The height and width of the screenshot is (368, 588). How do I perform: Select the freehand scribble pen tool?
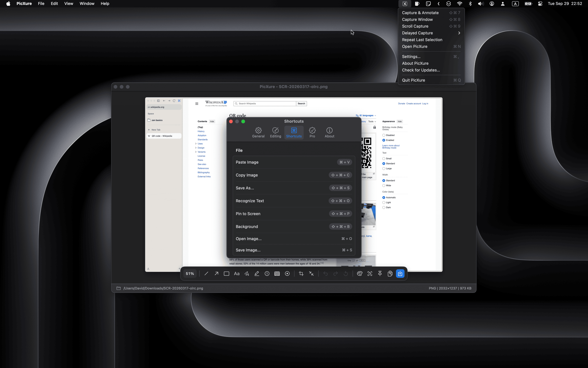[247, 273]
